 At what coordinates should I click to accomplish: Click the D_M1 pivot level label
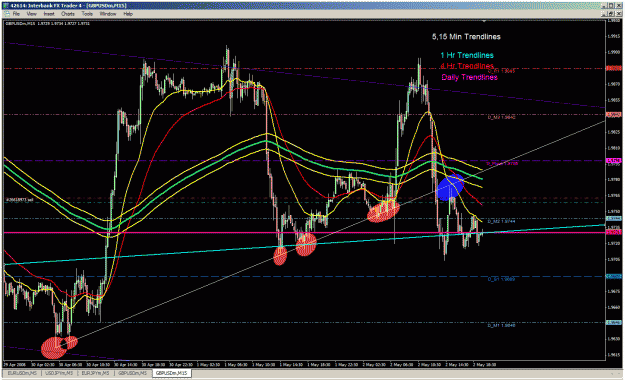point(501,325)
